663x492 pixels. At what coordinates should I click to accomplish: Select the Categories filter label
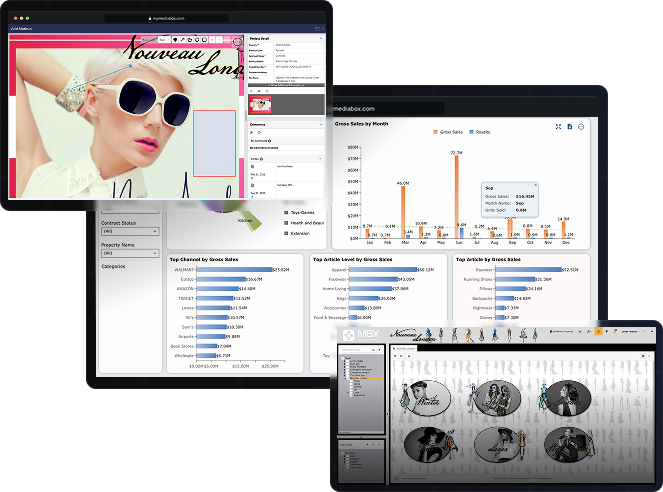(x=113, y=266)
